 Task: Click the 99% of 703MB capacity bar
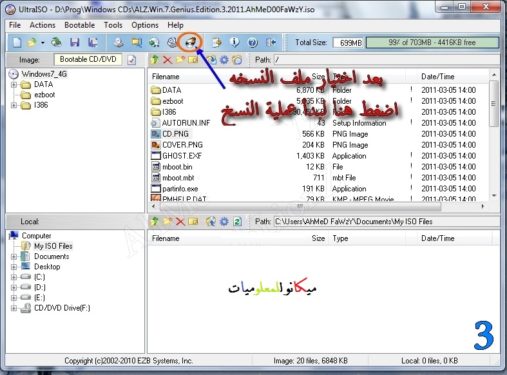[x=432, y=43]
